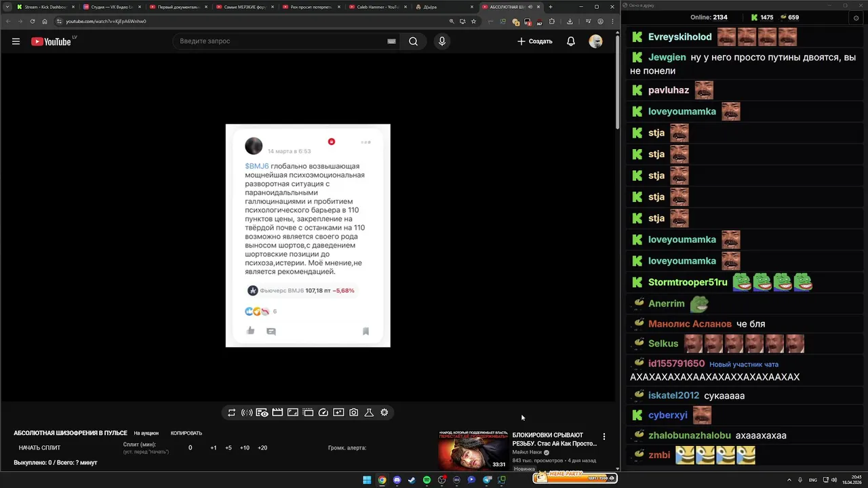Click the YouTube search magnifier button

413,41
